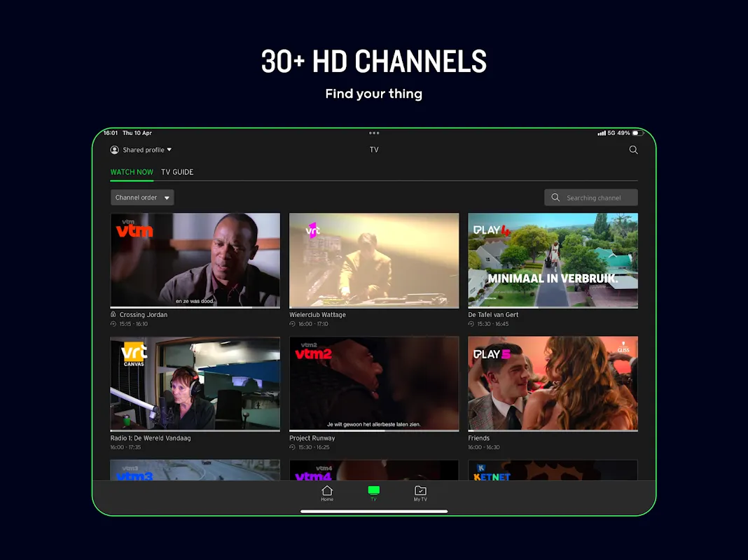The image size is (748, 560).
Task: Click the De Tafel van Gert title
Action: pyautogui.click(x=493, y=314)
